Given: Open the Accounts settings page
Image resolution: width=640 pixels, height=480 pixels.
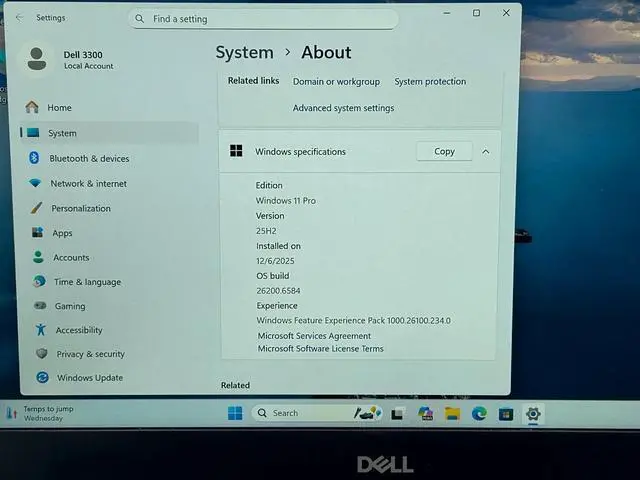Looking at the screenshot, I should (71, 258).
